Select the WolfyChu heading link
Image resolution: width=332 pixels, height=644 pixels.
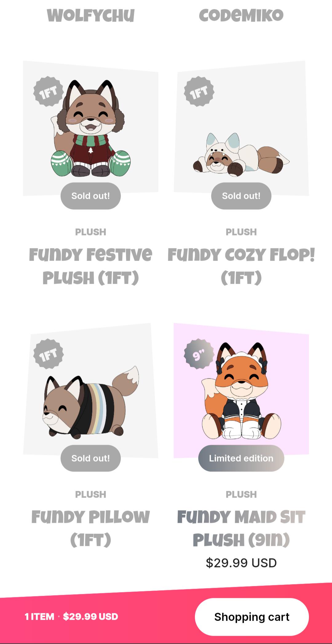[91, 15]
